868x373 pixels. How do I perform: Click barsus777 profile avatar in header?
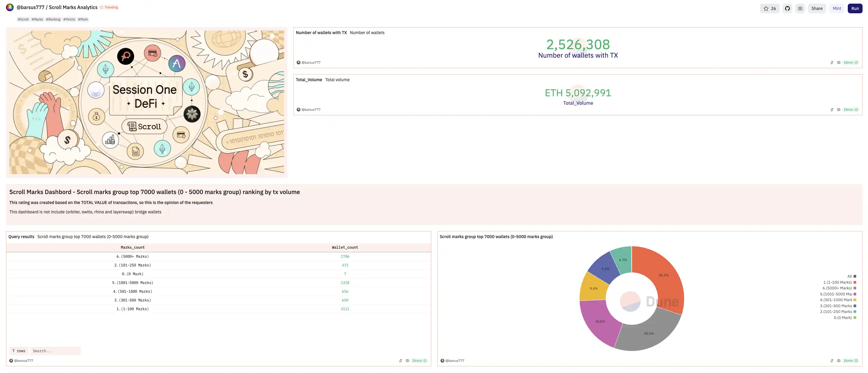click(10, 8)
